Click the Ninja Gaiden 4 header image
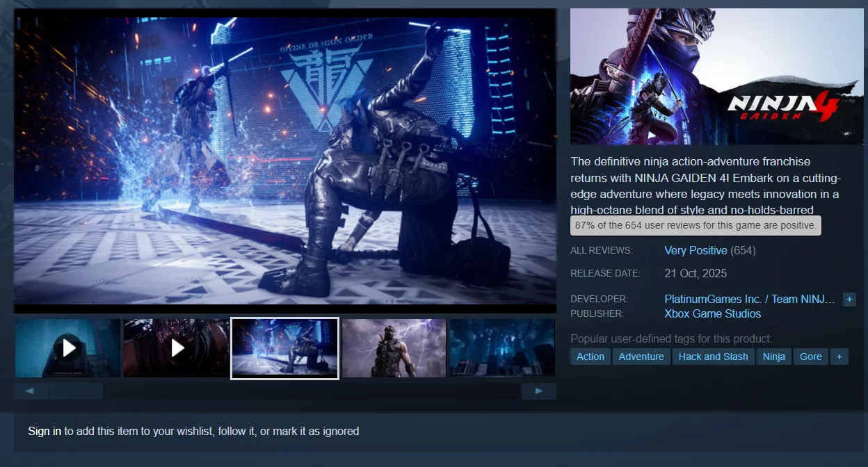 (716, 76)
